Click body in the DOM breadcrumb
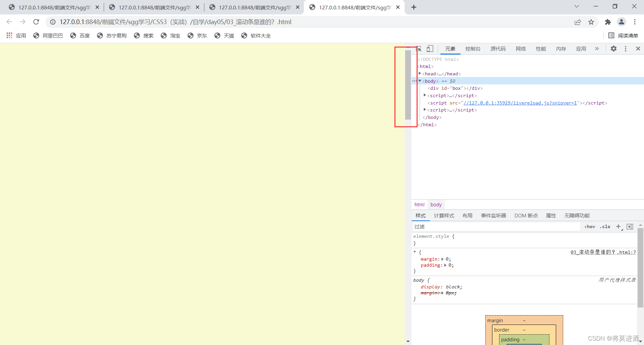Image resolution: width=644 pixels, height=345 pixels. tap(436, 205)
